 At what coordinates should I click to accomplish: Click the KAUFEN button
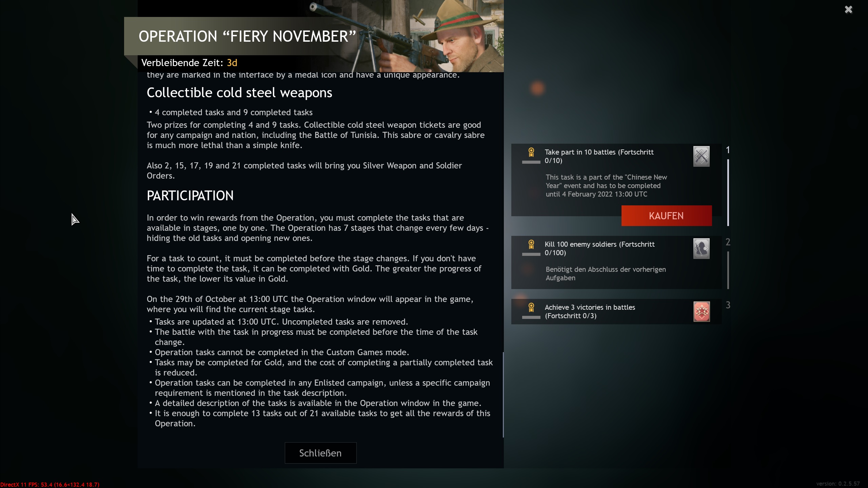click(667, 216)
